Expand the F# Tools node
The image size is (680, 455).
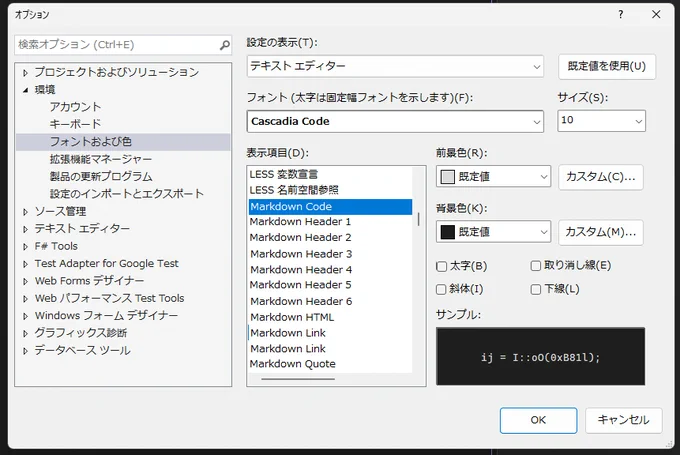pyautogui.click(x=25, y=246)
